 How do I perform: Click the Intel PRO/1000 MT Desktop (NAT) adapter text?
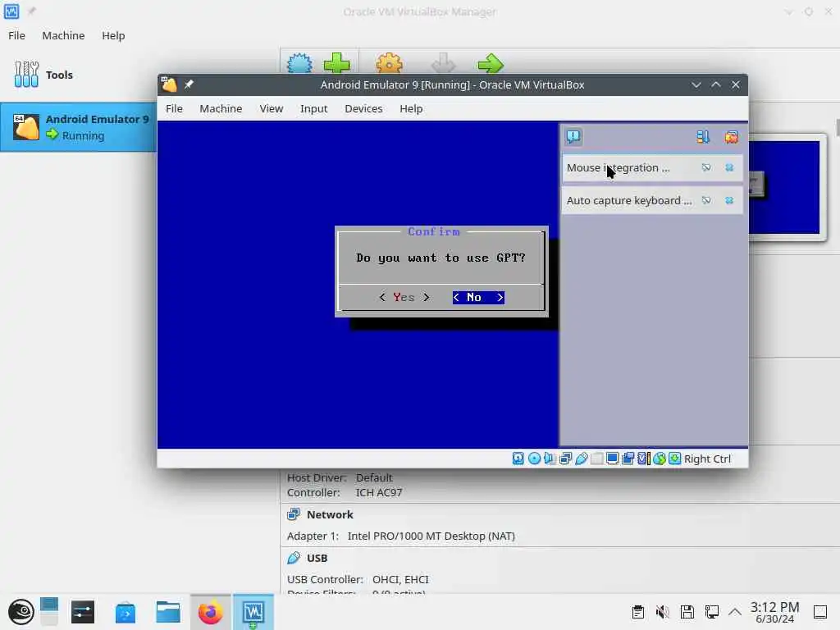click(431, 536)
